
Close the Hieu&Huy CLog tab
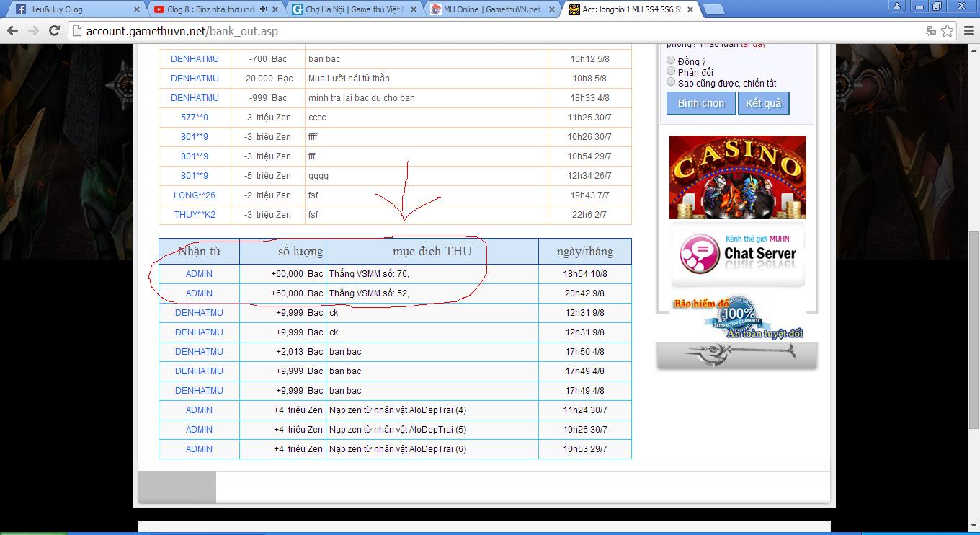137,9
